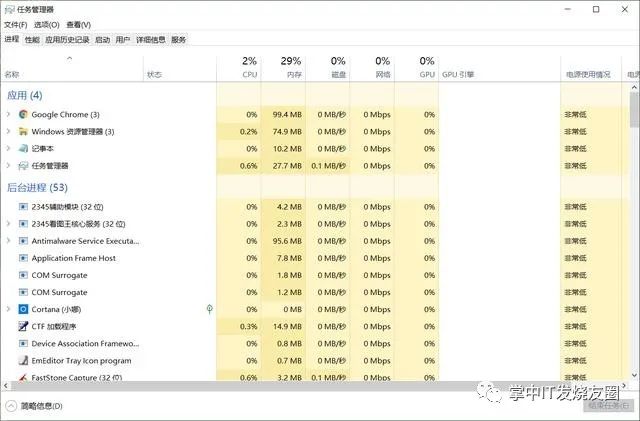Click the Antimalware Service Executable icon
640x421 pixels.
coord(23,241)
